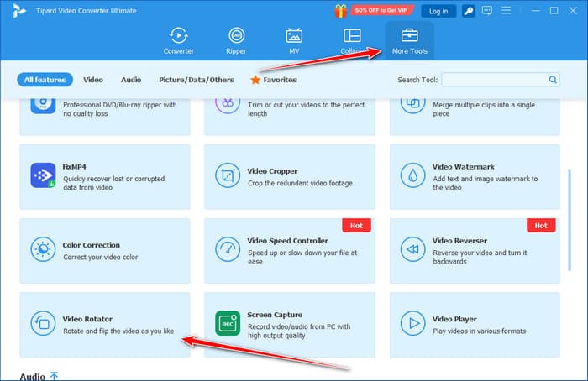Viewport: 588px width, 381px height.
Task: Switch to the Ripper tab
Action: [x=236, y=40]
